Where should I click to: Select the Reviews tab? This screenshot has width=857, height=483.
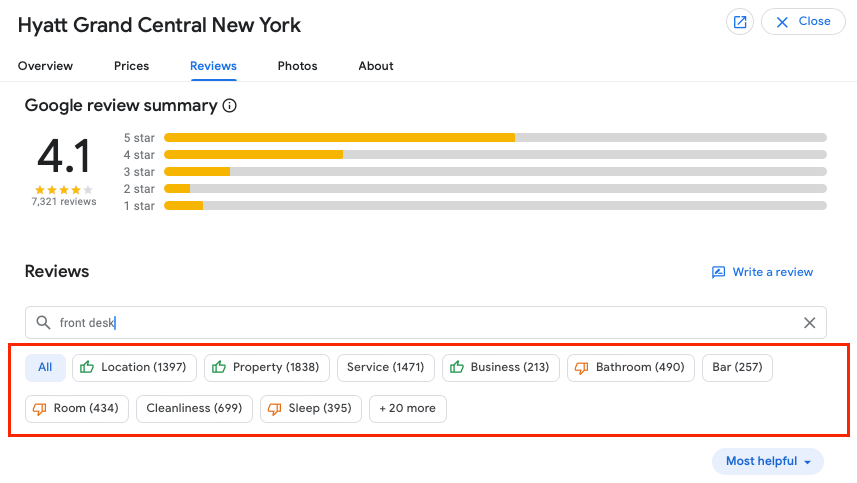click(x=213, y=66)
